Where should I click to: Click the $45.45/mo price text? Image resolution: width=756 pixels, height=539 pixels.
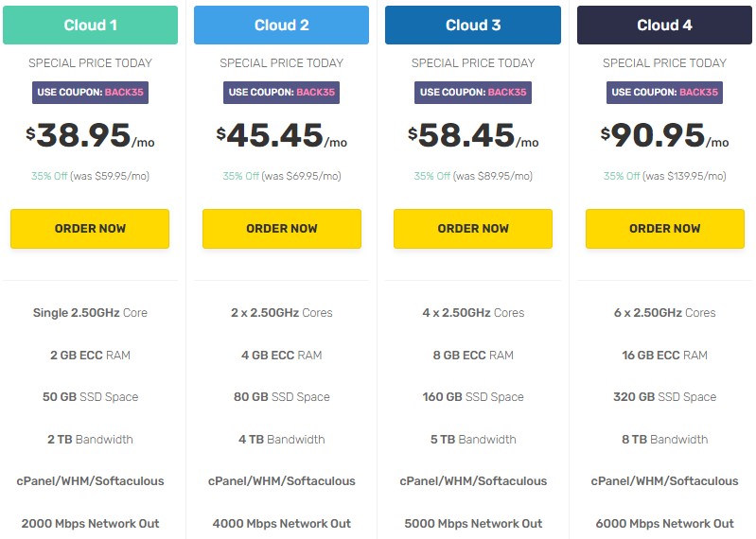coord(281,136)
